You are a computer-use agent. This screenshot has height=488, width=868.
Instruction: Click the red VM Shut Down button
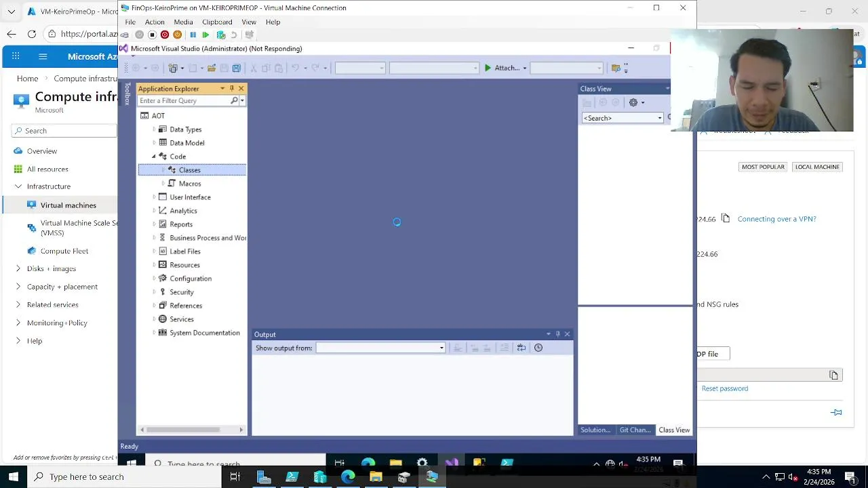click(165, 35)
